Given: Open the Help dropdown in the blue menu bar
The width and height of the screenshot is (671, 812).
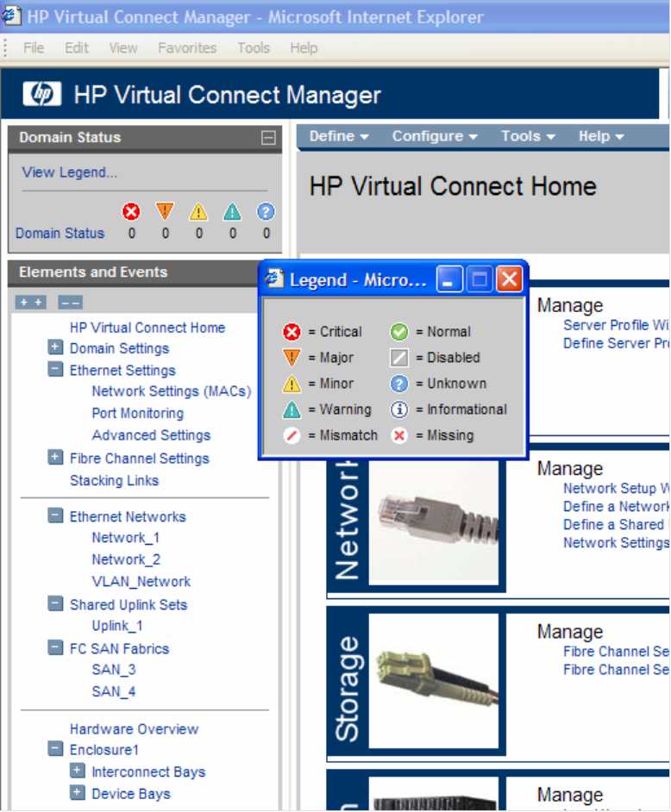Looking at the screenshot, I should point(601,136).
